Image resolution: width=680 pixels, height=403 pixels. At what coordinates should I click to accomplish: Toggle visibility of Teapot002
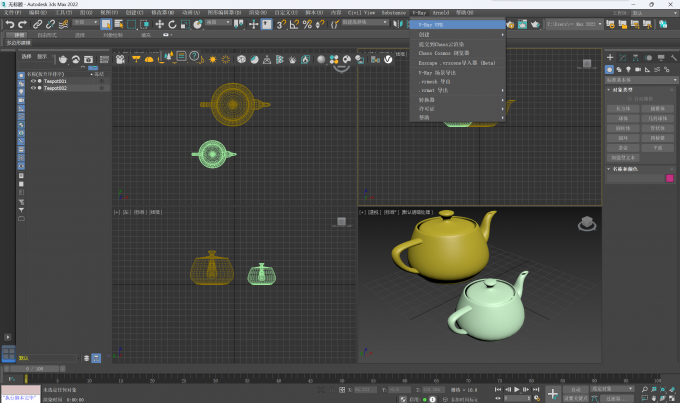click(33, 88)
